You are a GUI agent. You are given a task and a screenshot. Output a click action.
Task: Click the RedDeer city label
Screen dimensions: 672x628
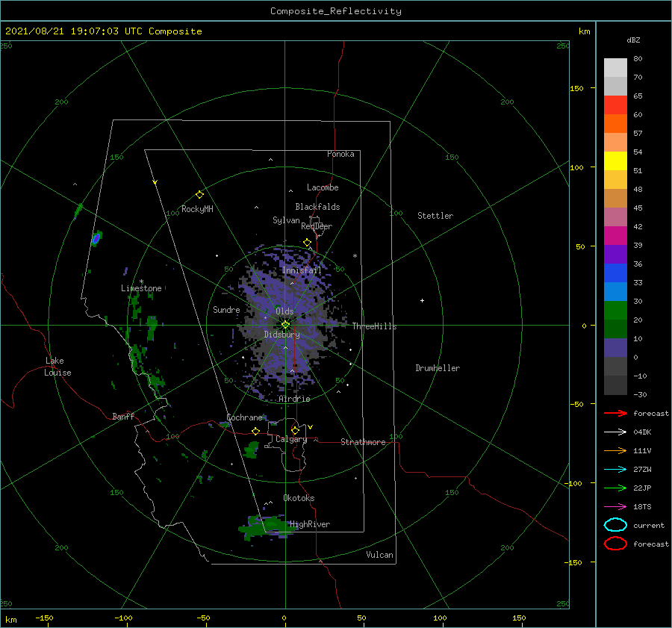317,226
